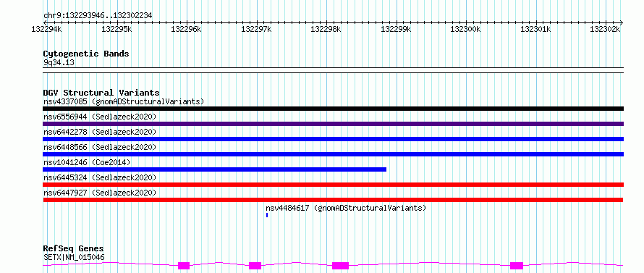This screenshot has width=644, height=273.
Task: Select the nsv4484617 variant label
Action: click(346, 208)
